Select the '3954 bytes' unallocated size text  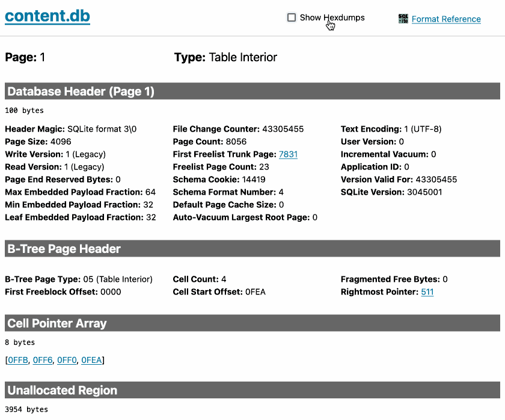[x=26, y=409]
